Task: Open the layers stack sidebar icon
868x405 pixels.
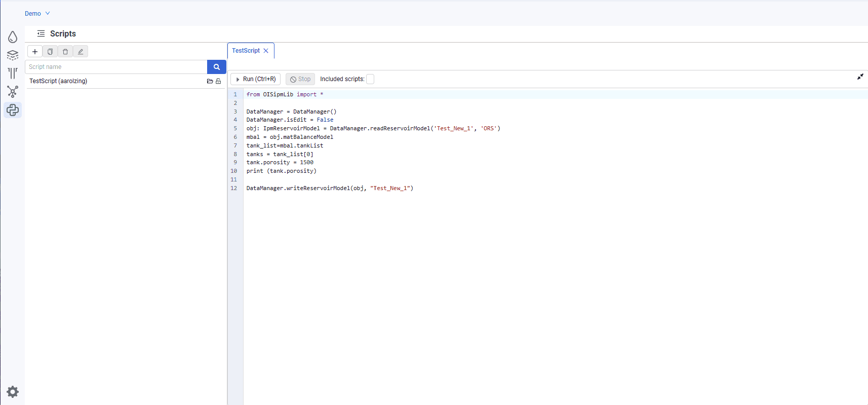Action: (x=13, y=55)
